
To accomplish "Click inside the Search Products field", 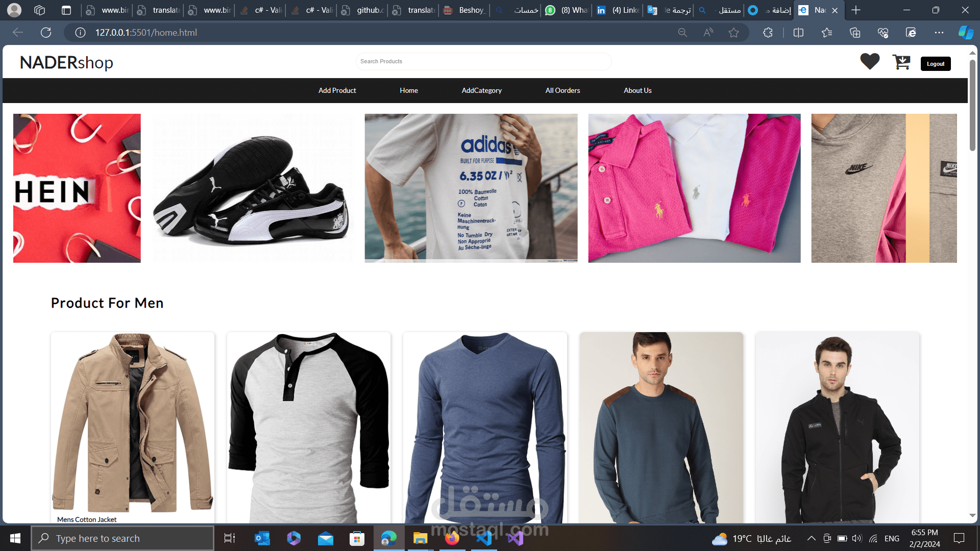I will [x=483, y=61].
